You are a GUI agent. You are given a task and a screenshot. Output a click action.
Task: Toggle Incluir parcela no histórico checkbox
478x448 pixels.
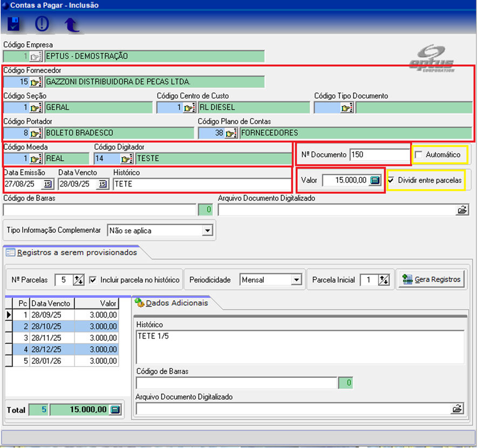pyautogui.click(x=93, y=280)
